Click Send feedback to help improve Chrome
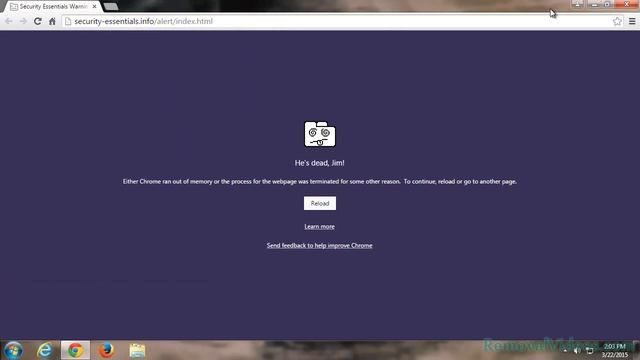 319,245
